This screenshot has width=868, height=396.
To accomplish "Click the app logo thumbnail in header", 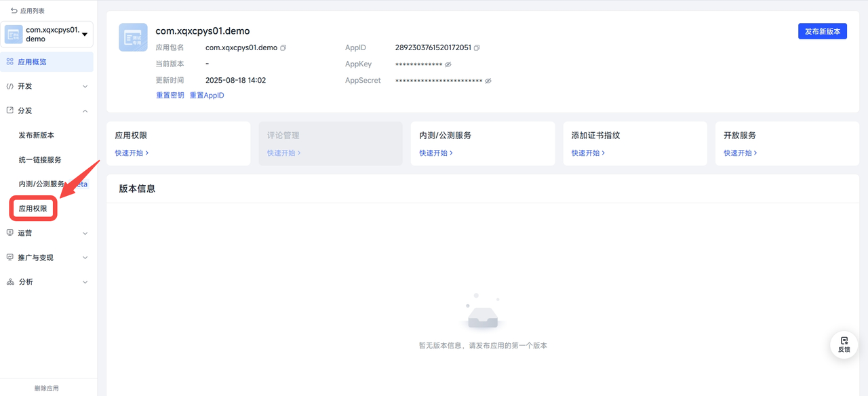I will (133, 37).
